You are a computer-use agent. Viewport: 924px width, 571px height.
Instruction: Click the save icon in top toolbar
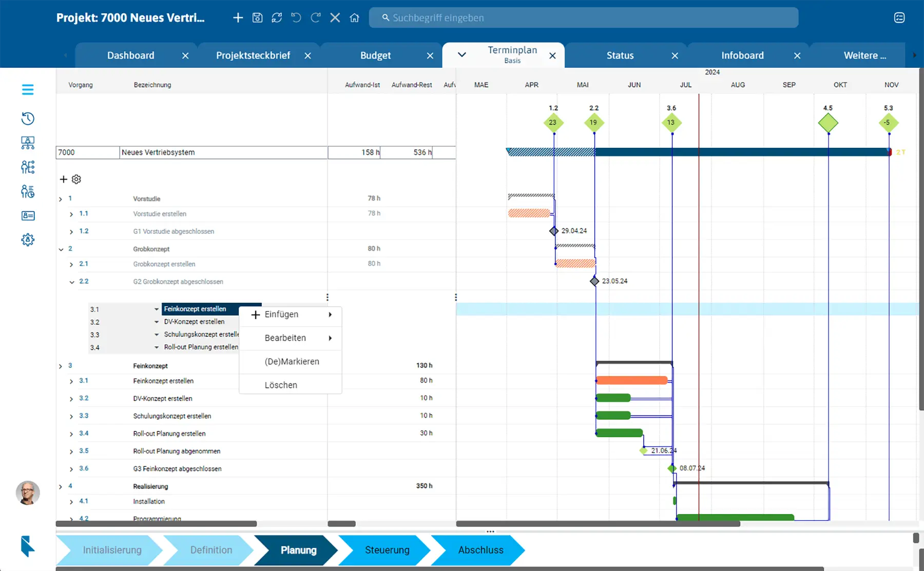pyautogui.click(x=257, y=18)
